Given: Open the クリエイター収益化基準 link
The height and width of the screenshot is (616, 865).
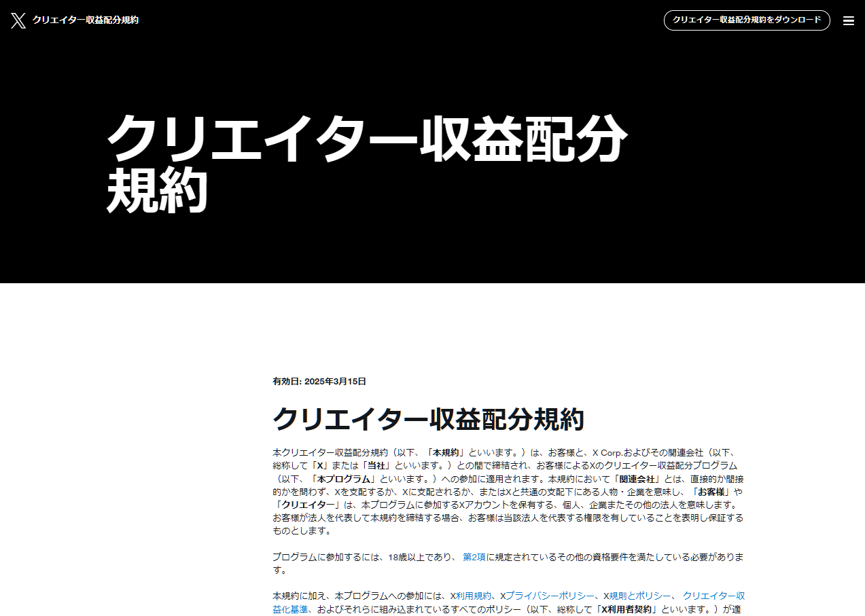Looking at the screenshot, I should (x=713, y=595).
